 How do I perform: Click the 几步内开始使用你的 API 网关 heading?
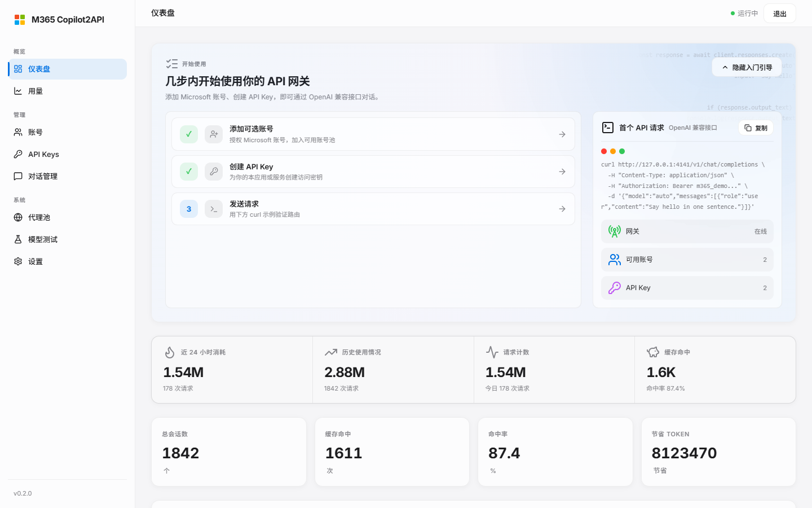click(237, 81)
